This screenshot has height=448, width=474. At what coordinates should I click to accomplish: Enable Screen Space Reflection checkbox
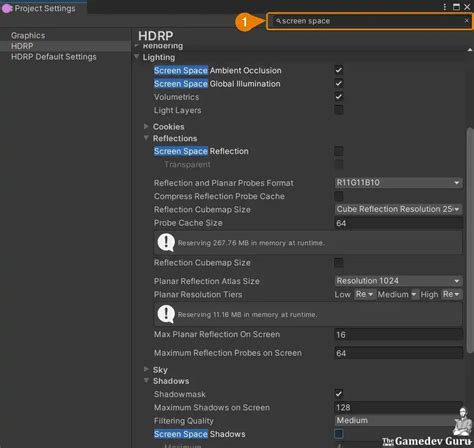coord(339,151)
